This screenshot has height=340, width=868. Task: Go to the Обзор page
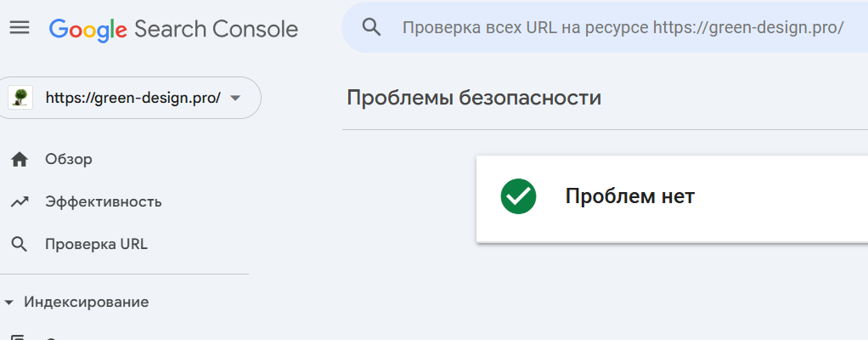click(69, 159)
